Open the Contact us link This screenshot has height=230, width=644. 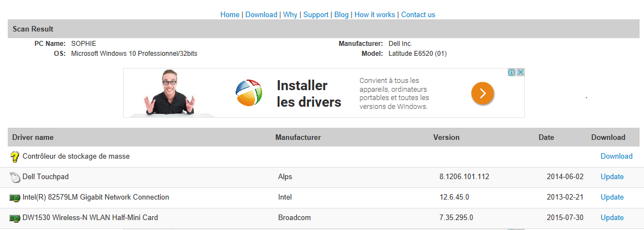pos(418,15)
